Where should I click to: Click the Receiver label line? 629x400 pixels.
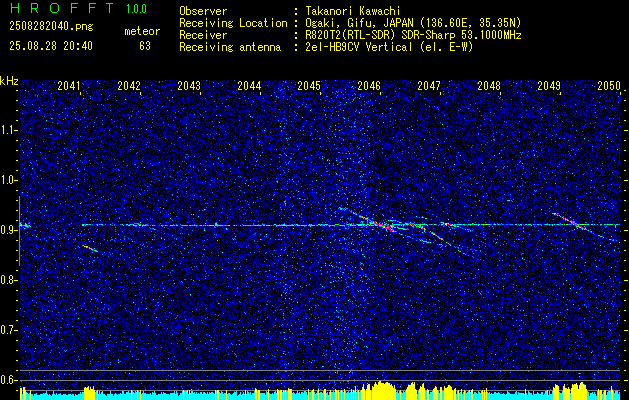[203, 35]
